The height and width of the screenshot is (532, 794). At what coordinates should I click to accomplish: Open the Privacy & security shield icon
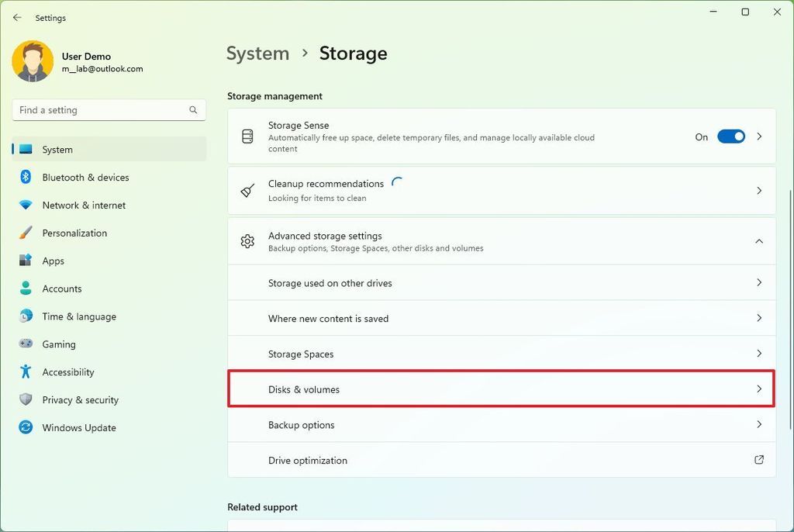point(24,399)
